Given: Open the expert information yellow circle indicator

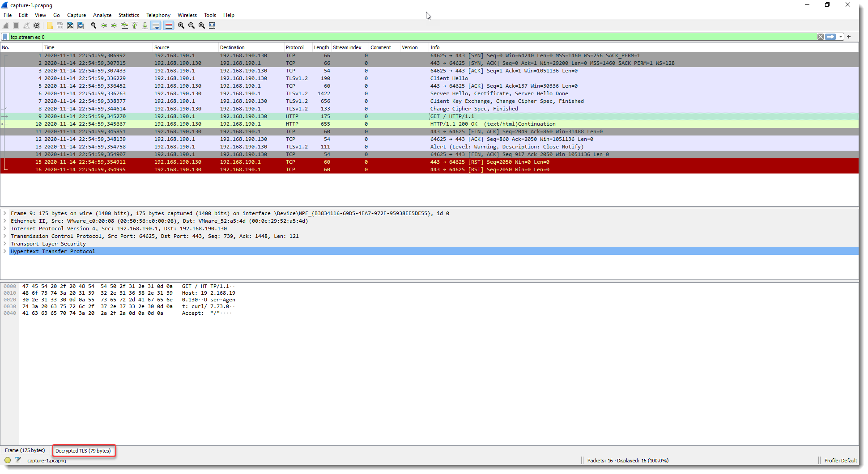Looking at the screenshot, I should pos(8,460).
